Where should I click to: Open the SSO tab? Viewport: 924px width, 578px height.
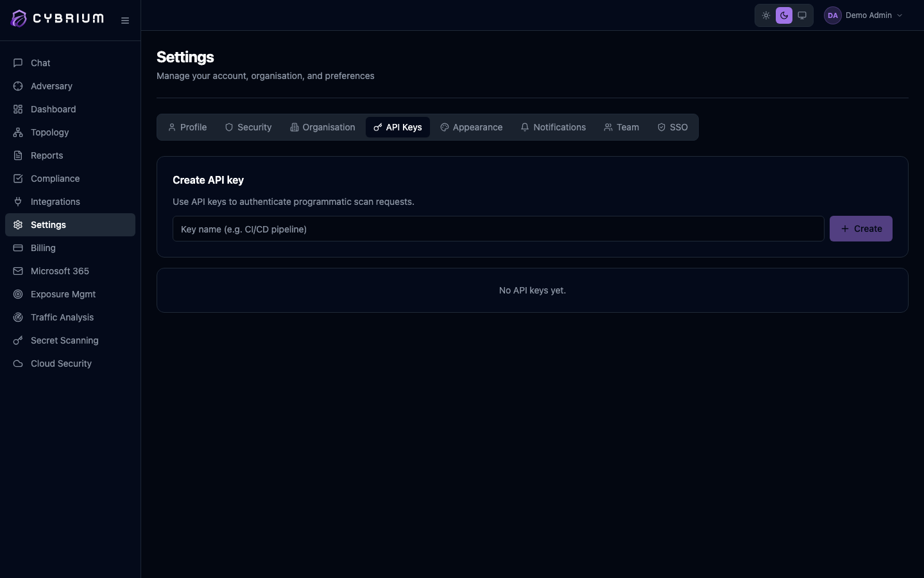(x=672, y=127)
